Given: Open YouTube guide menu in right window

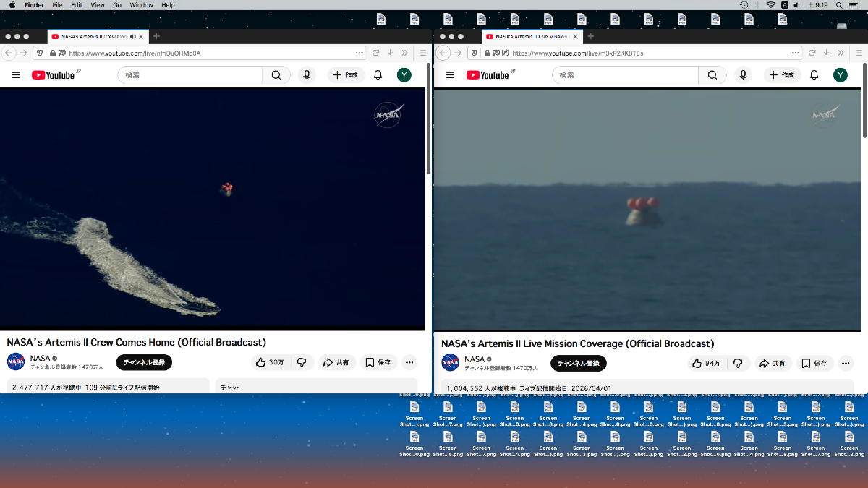Looking at the screenshot, I should point(450,75).
